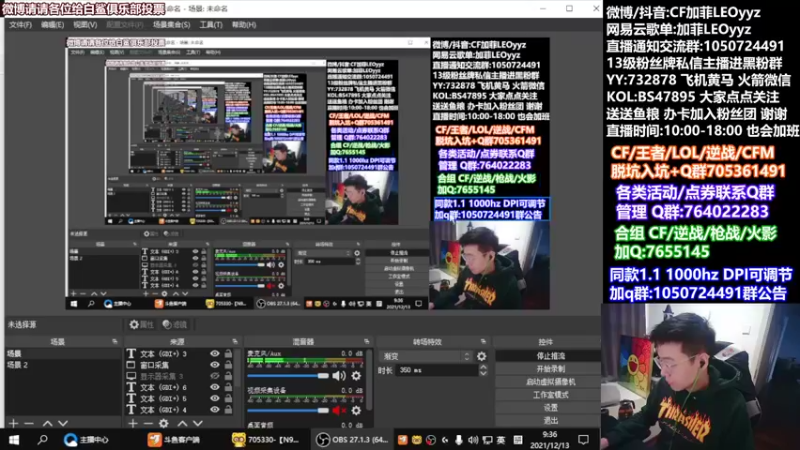Open the 帮助(H) menu
This screenshot has height=450, width=800.
pos(244,24)
